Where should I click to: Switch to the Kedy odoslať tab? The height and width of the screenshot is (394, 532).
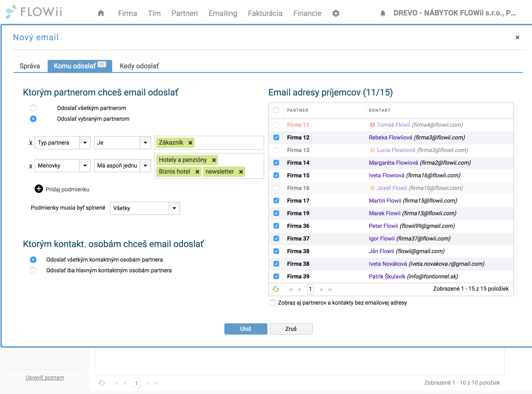click(139, 66)
